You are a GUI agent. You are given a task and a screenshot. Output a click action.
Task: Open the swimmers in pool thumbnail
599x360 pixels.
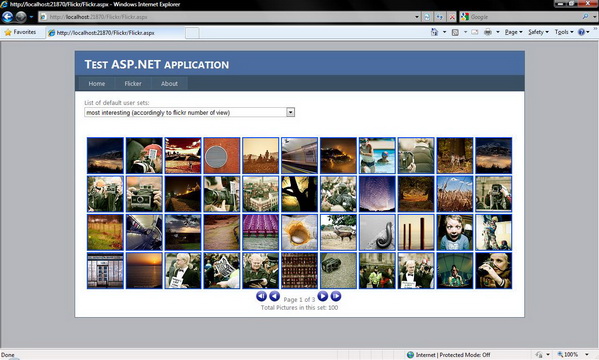377,156
